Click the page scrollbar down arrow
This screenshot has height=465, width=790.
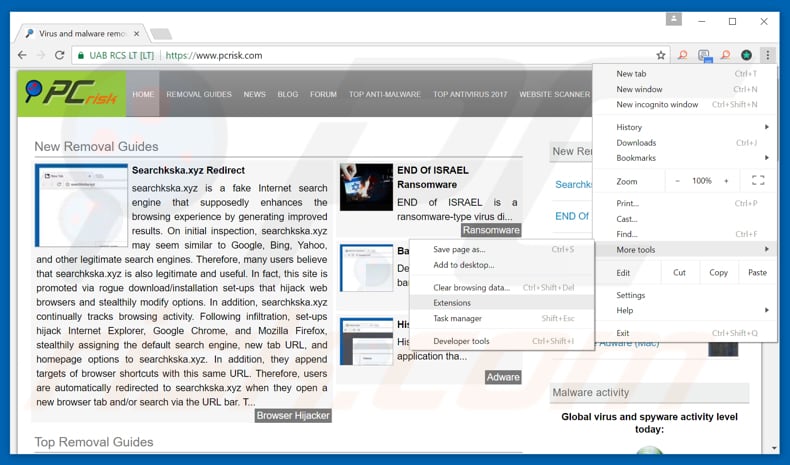click(x=774, y=448)
